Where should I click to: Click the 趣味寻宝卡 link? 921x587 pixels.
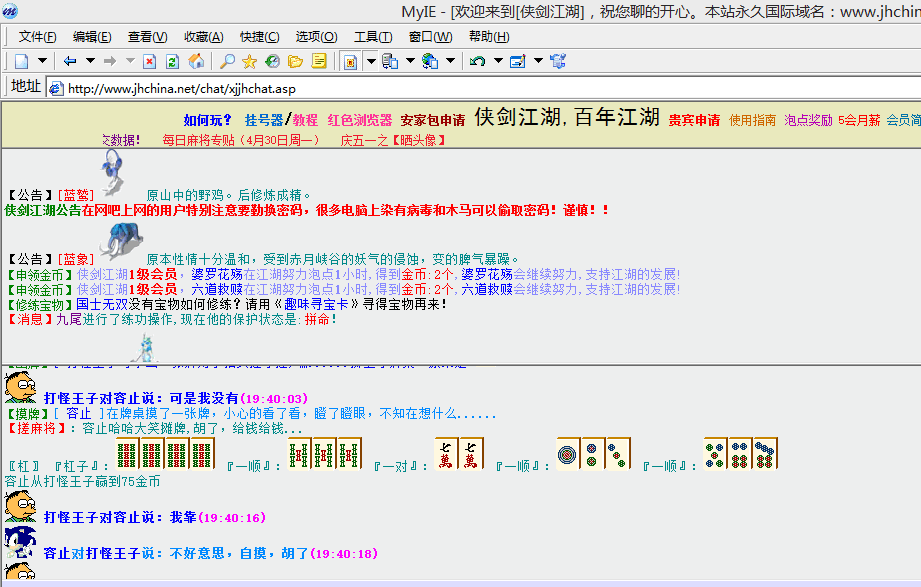click(316, 304)
